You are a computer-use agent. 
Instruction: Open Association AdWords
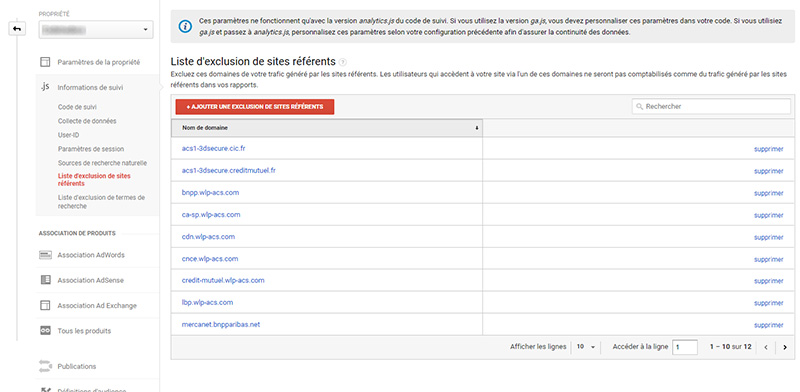tap(91, 255)
